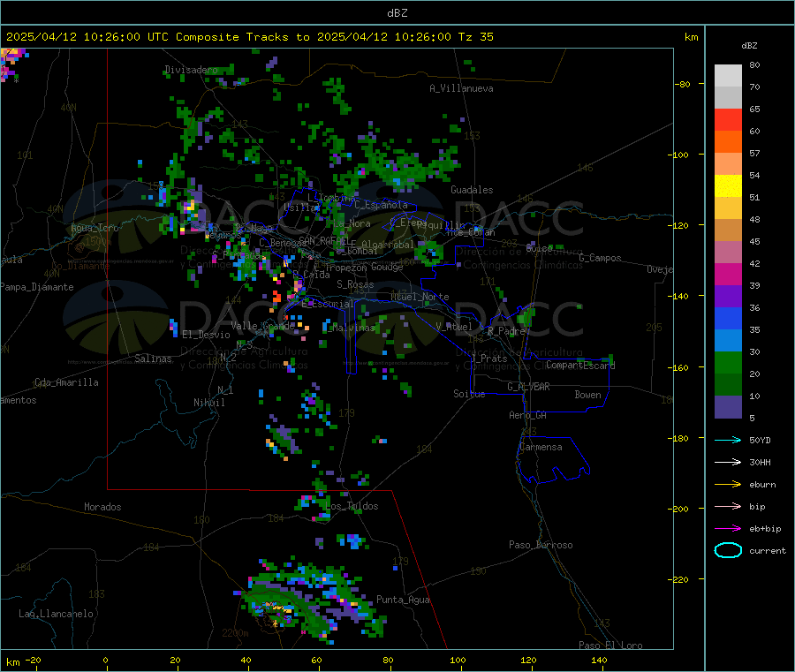This screenshot has height=672, width=795.
Task: Click the J_Prats place label
Action: click(x=489, y=359)
